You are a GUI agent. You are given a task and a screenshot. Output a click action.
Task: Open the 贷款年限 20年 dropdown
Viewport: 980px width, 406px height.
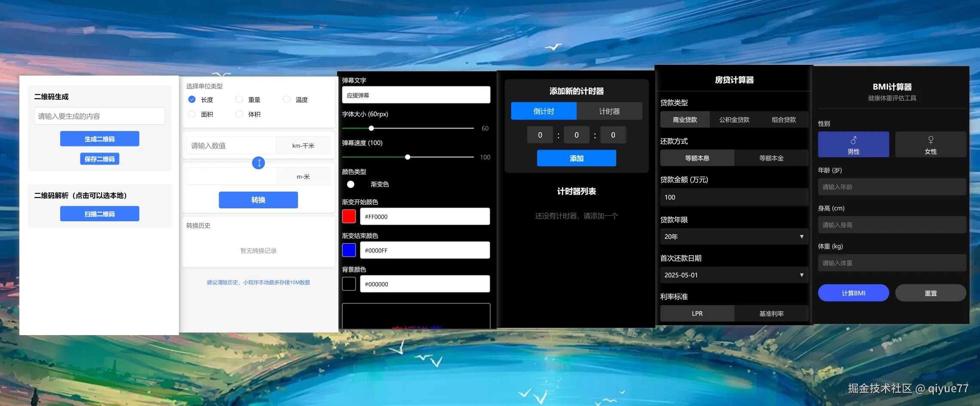[x=734, y=236]
